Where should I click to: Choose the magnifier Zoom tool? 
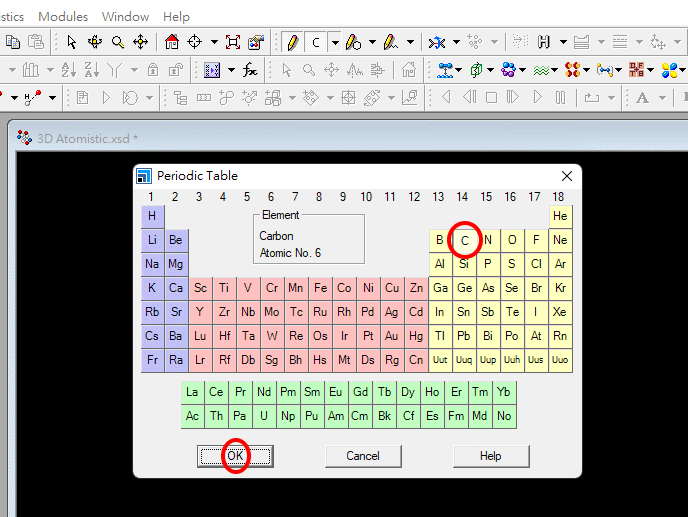pos(118,42)
